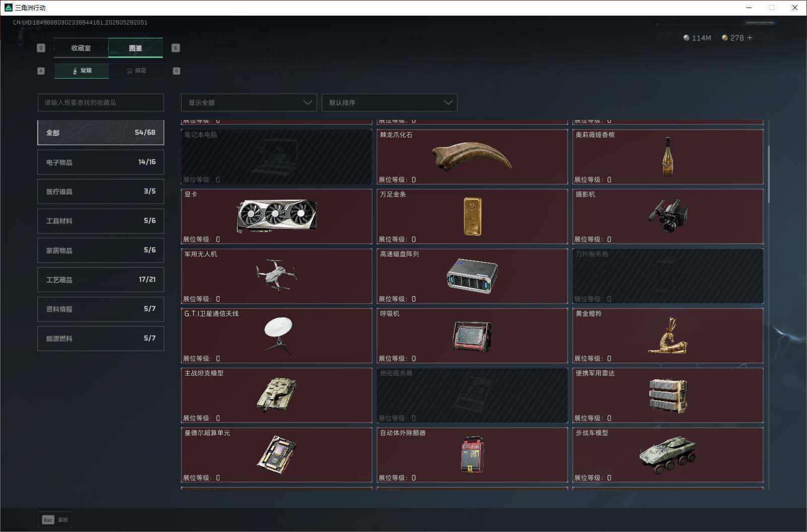Click the 114M currency balance
The height and width of the screenshot is (532, 807).
pos(697,38)
